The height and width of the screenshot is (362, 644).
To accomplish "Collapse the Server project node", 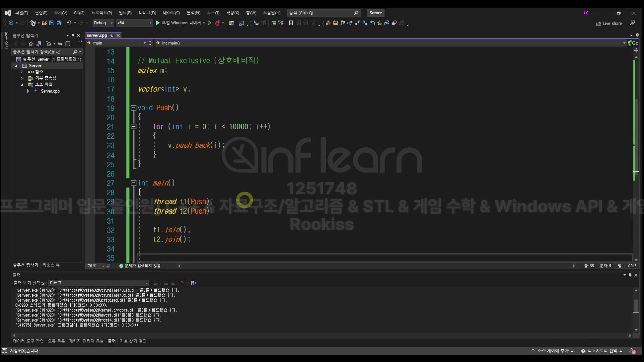I will pyautogui.click(x=16, y=66).
